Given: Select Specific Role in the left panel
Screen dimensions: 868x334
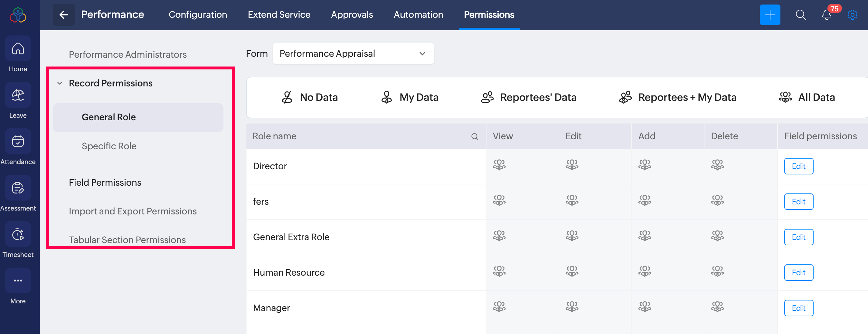Looking at the screenshot, I should point(109,146).
